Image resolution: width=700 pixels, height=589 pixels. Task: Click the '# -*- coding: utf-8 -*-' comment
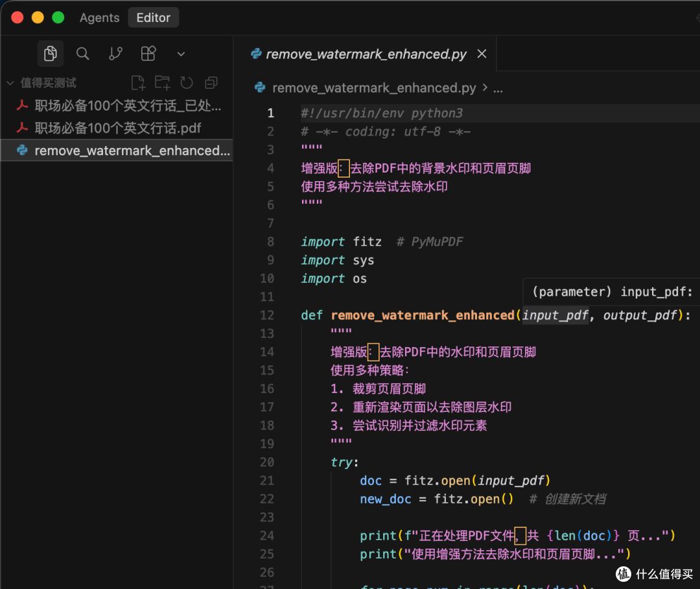coord(386,132)
